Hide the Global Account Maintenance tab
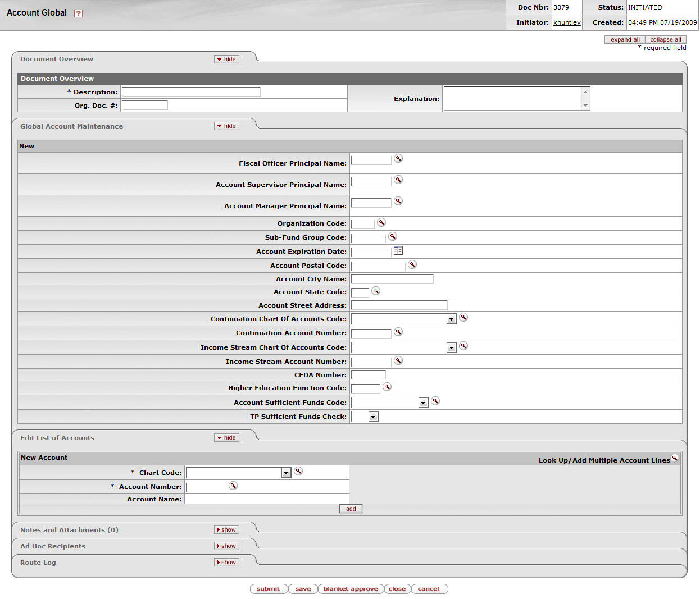700x599 pixels. point(226,126)
